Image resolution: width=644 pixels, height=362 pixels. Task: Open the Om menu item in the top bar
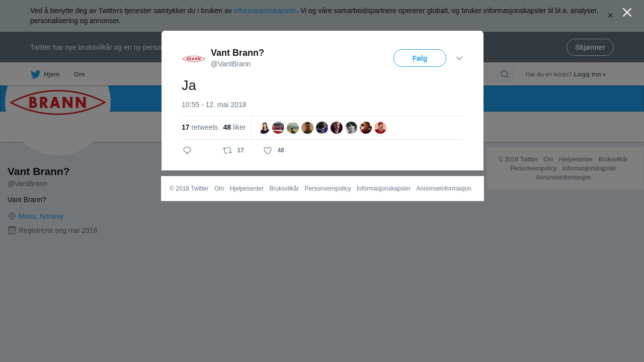coord(79,74)
